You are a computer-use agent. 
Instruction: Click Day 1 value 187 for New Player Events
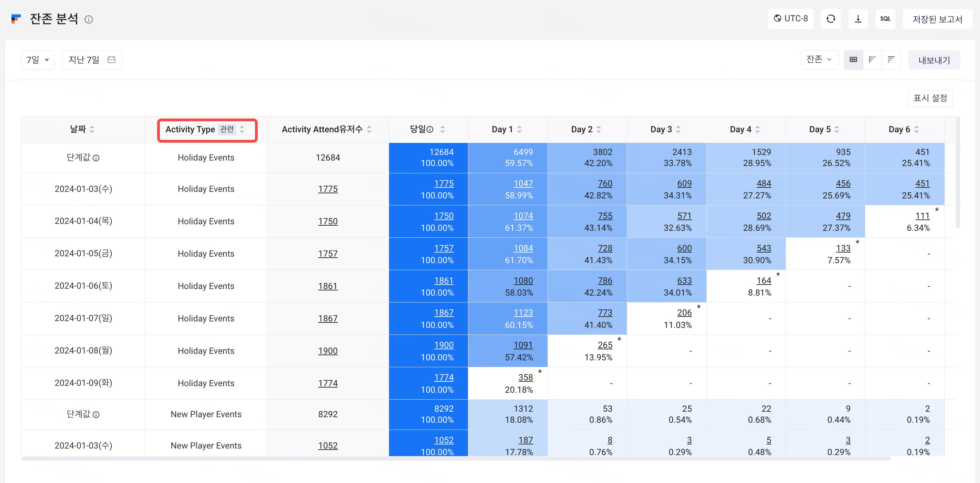click(525, 440)
